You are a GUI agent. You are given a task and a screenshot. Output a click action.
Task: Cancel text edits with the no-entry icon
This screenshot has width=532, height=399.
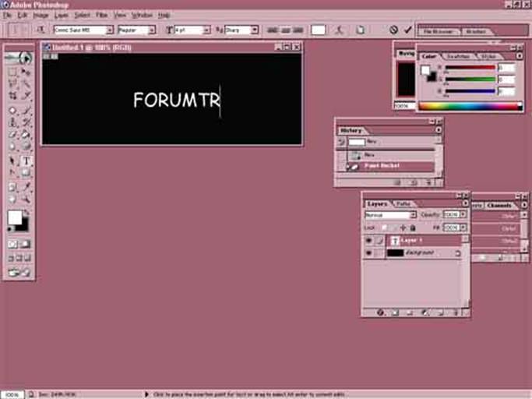coord(393,30)
